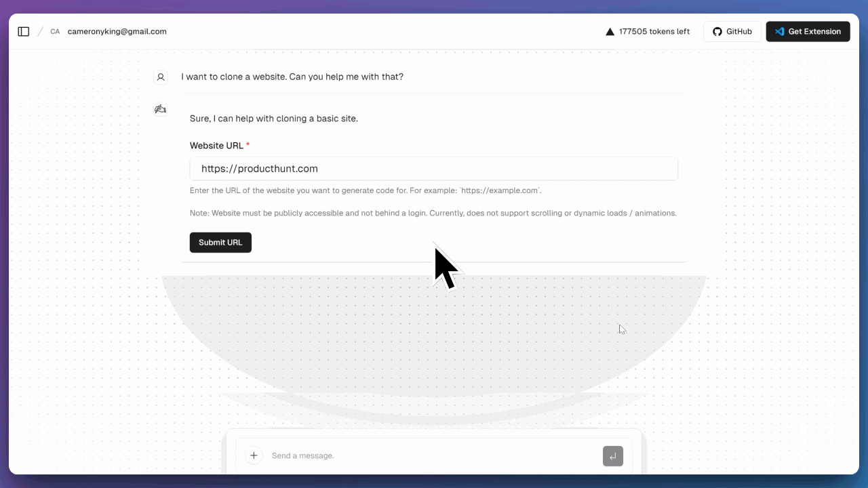Viewport: 868px width, 488px height.
Task: Click the Get Extension button
Action: 808,31
